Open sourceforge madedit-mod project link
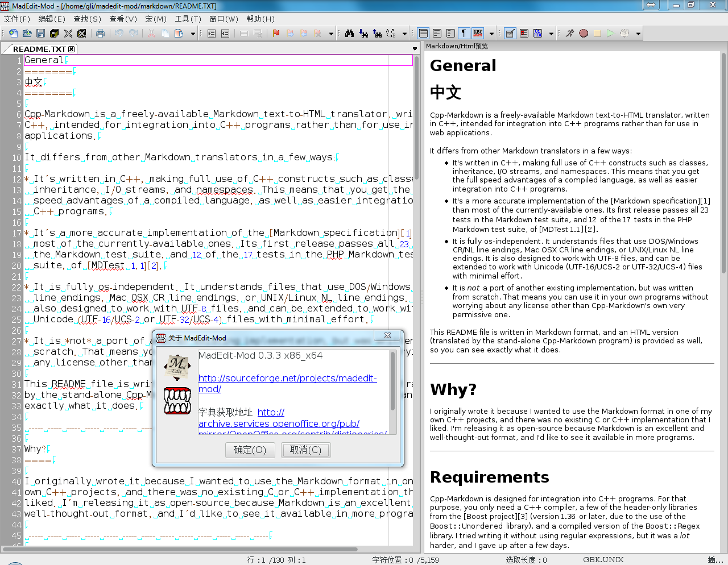The image size is (728, 565). coord(288,384)
